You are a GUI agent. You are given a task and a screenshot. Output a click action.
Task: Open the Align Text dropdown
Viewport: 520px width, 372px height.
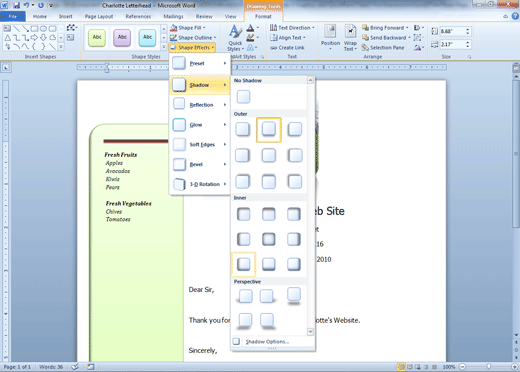(288, 38)
